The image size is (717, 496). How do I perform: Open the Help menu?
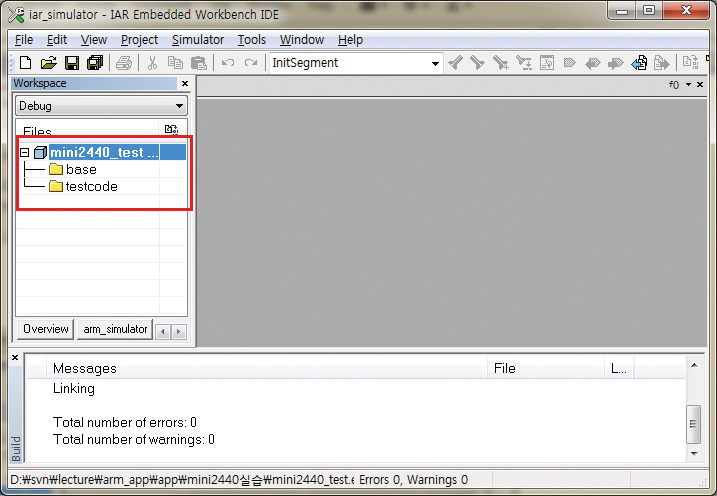pos(350,40)
